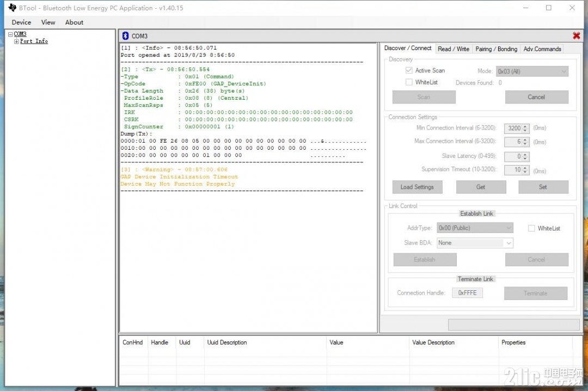Expand the Port Info tree node

[16, 41]
